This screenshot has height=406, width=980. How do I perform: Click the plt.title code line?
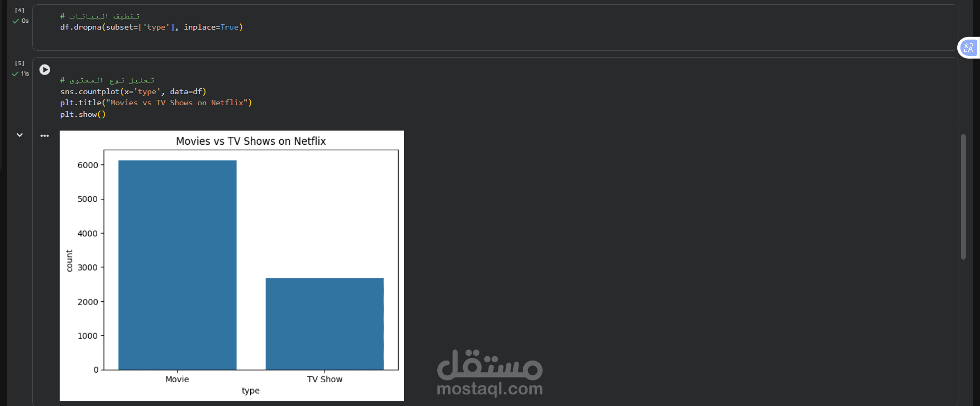click(x=156, y=103)
